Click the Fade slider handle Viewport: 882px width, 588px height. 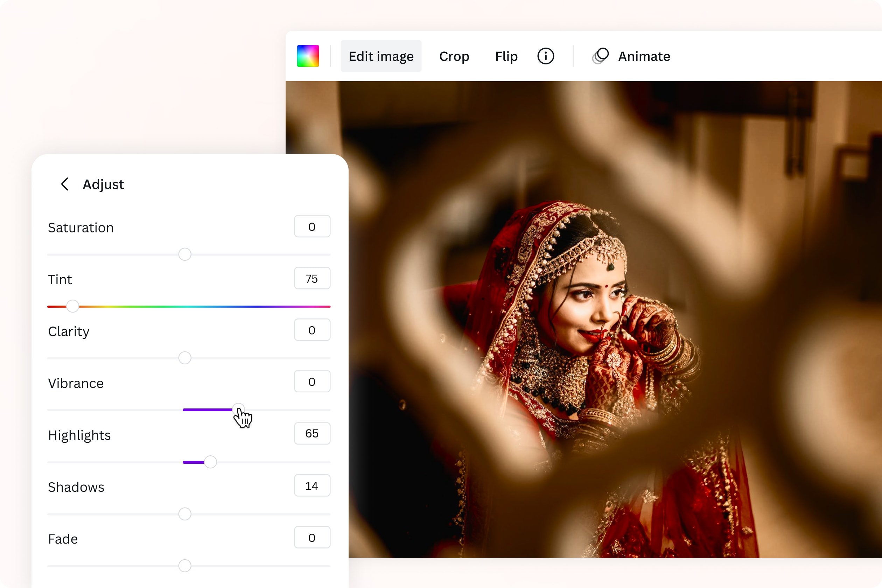point(184,566)
